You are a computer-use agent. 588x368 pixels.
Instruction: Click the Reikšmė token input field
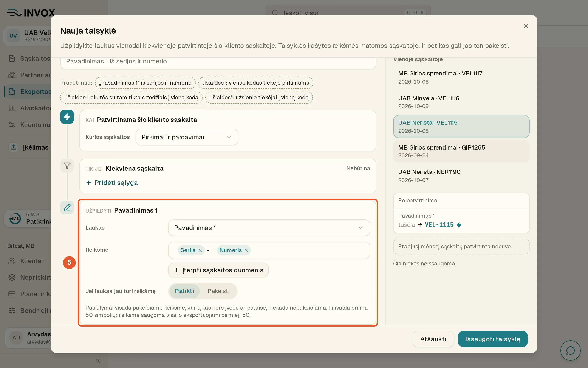[269, 250]
